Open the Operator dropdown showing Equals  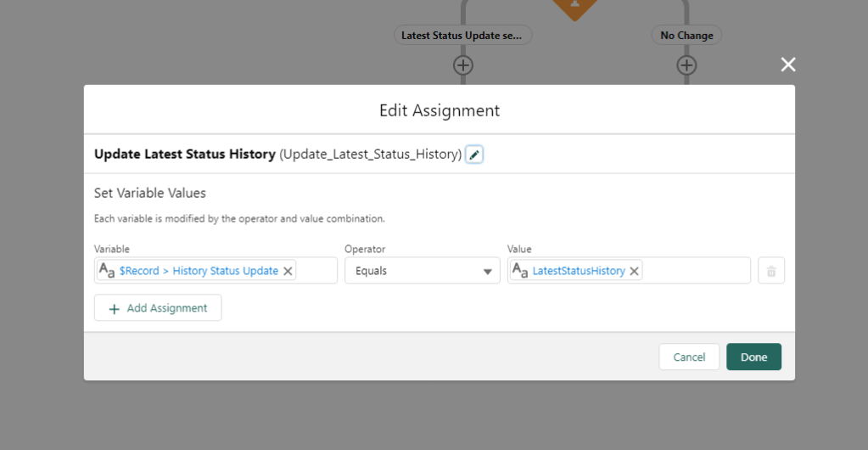(422, 271)
